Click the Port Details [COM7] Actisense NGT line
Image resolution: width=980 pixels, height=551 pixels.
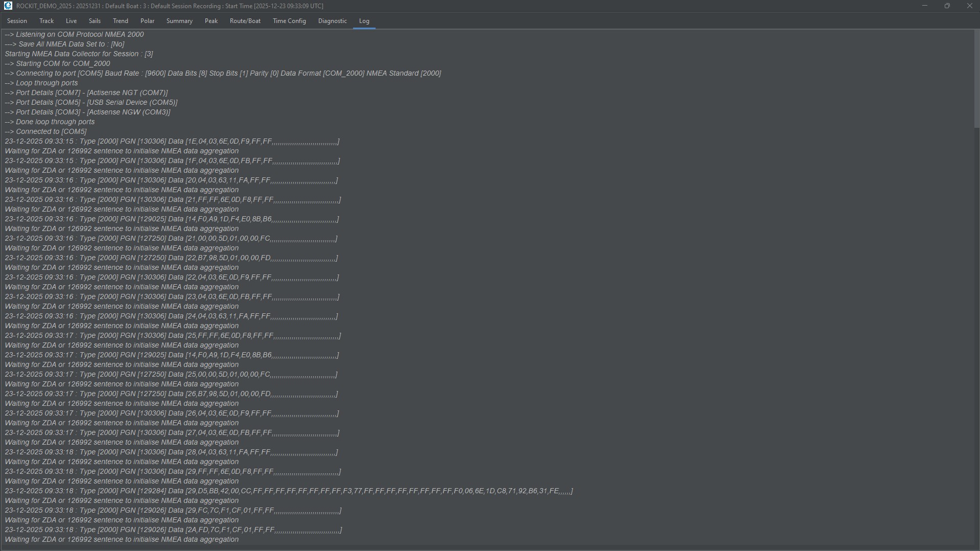[x=86, y=93]
